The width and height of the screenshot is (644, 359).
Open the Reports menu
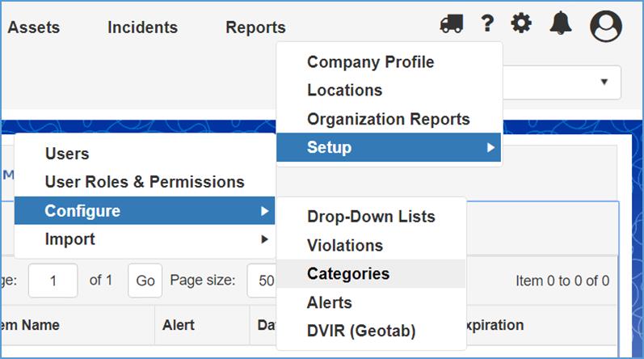tap(255, 27)
